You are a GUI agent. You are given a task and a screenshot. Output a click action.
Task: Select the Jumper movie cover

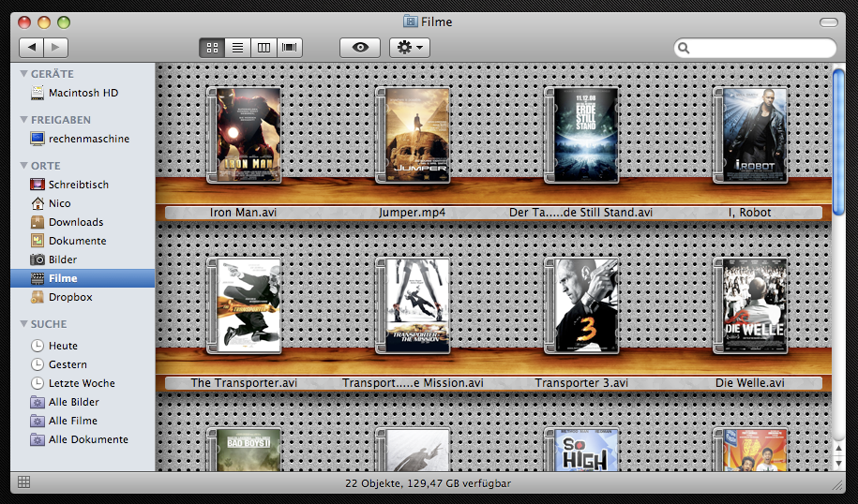pos(413,135)
